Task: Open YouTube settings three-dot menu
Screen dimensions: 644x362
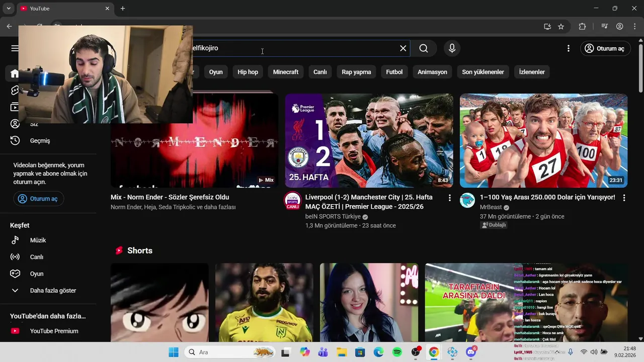Action: (x=569, y=48)
